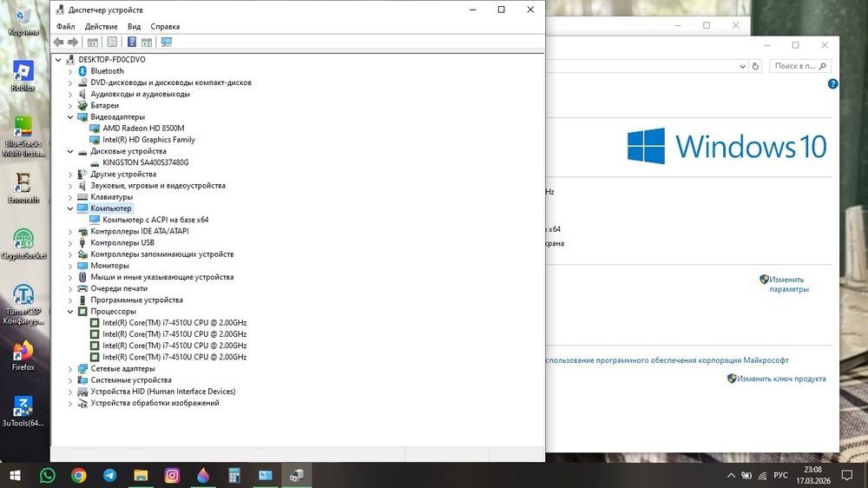
Task: Open Instagram from the taskbar
Action: coord(172,475)
